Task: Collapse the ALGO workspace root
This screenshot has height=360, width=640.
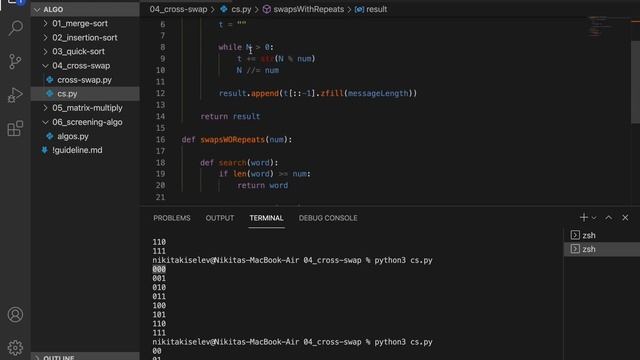Action: tap(37, 9)
